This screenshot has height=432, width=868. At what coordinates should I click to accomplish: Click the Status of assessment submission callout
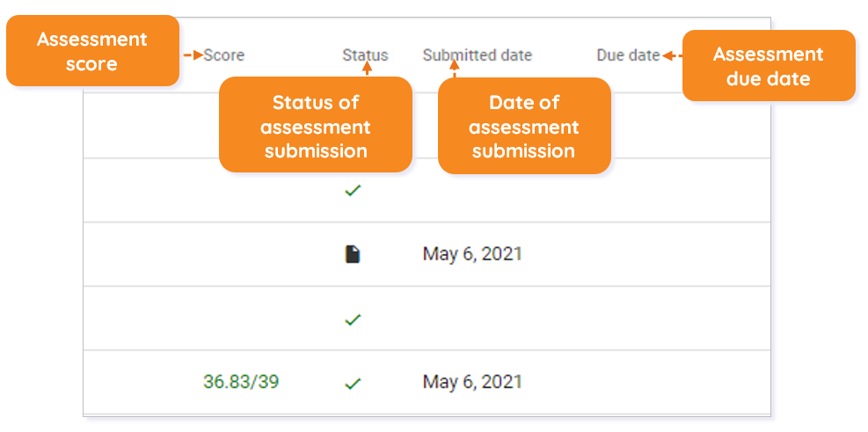316,125
